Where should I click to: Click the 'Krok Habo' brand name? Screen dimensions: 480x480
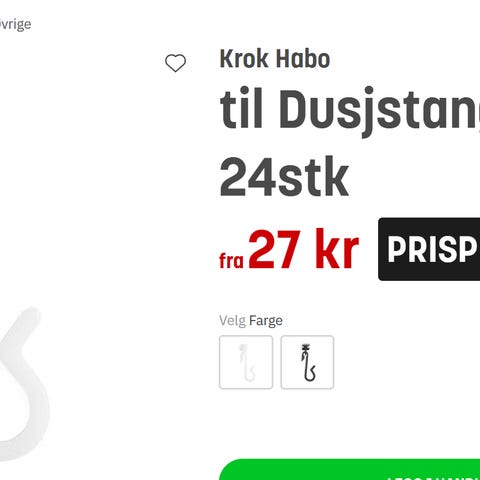pyautogui.click(x=275, y=59)
